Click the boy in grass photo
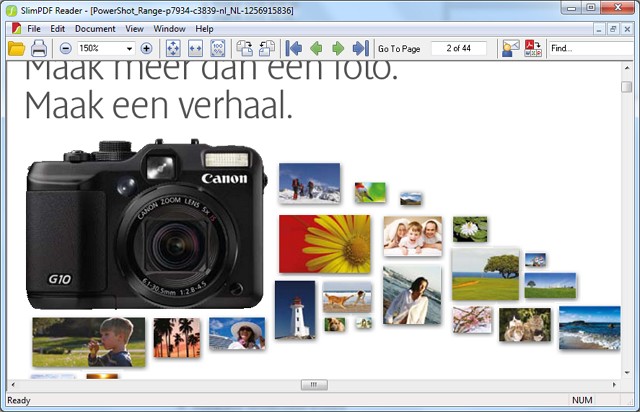640x412 pixels. pyautogui.click(x=89, y=342)
